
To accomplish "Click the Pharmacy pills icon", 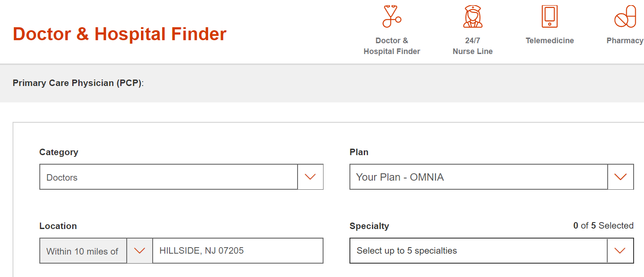I will click(x=625, y=17).
